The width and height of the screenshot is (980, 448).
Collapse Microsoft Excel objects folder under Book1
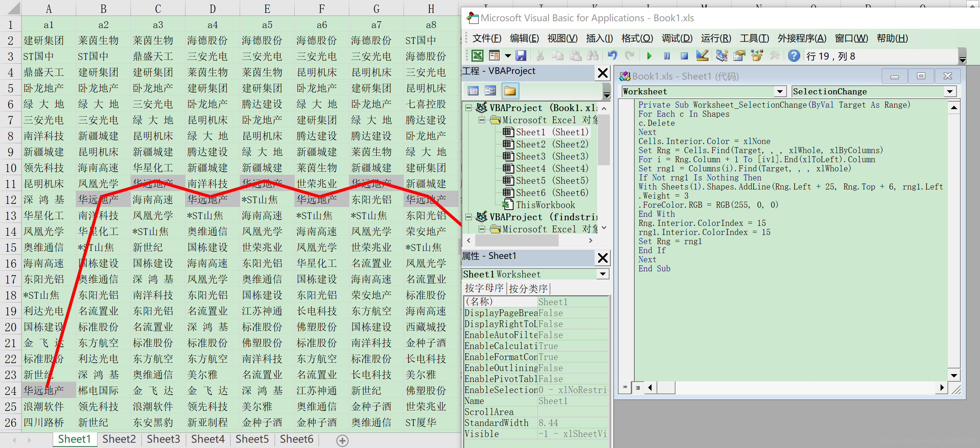(482, 120)
